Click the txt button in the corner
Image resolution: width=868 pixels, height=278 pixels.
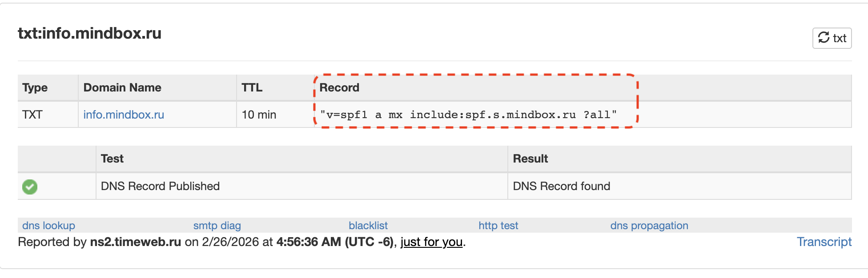pos(832,38)
